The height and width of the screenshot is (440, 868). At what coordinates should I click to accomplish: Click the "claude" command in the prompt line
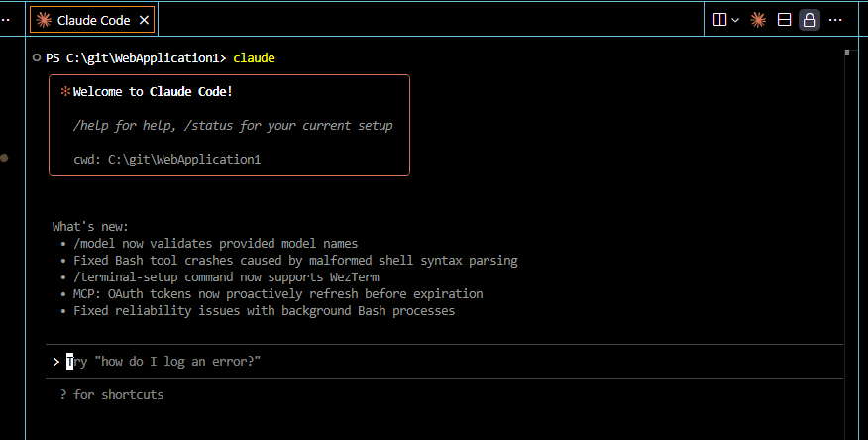254,58
